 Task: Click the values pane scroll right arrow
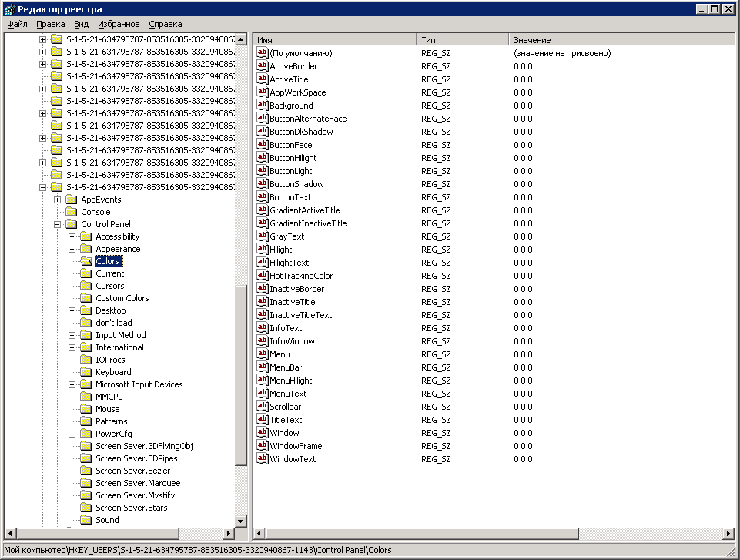[728, 534]
